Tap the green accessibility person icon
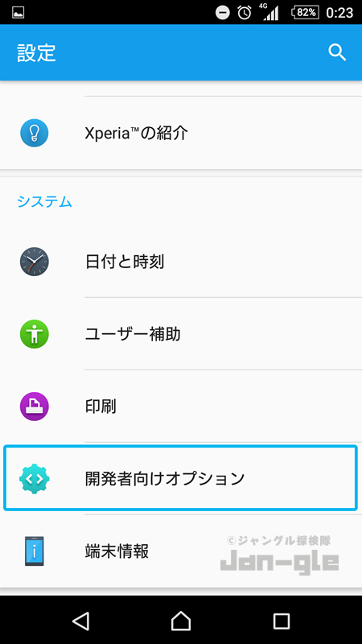Viewport: 362px width, 644px height. (35, 334)
